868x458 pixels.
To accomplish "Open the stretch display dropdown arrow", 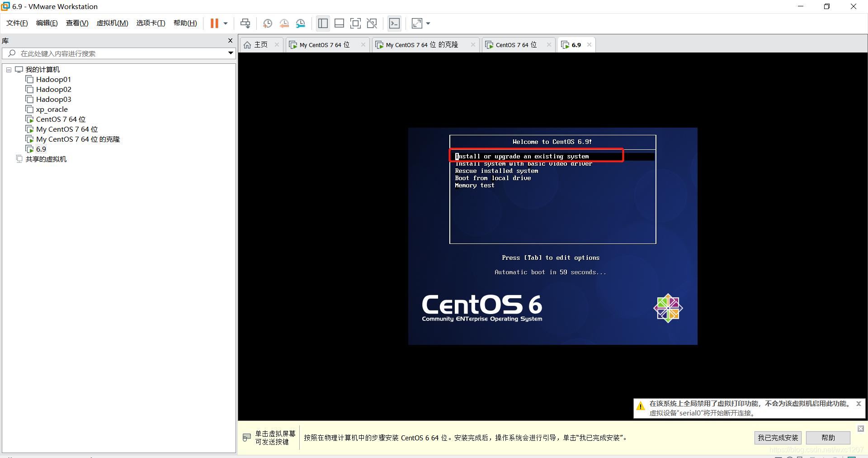I will [428, 23].
